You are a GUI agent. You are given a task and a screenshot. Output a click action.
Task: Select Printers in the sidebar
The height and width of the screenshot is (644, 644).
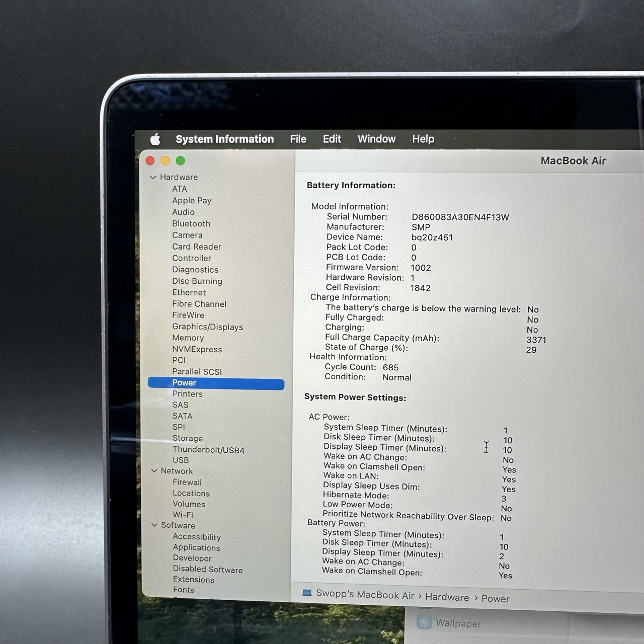coord(187,394)
